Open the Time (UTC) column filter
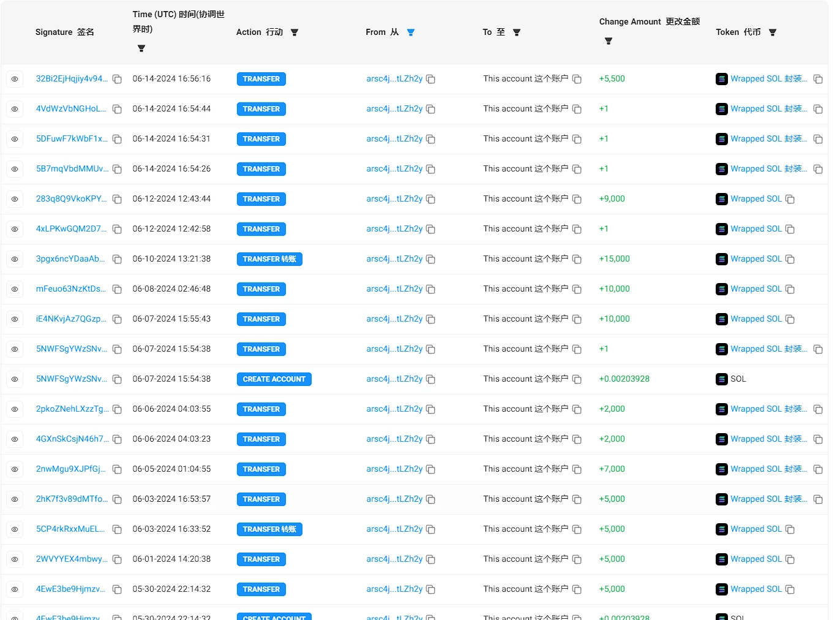Image resolution: width=840 pixels, height=620 pixels. [x=141, y=48]
